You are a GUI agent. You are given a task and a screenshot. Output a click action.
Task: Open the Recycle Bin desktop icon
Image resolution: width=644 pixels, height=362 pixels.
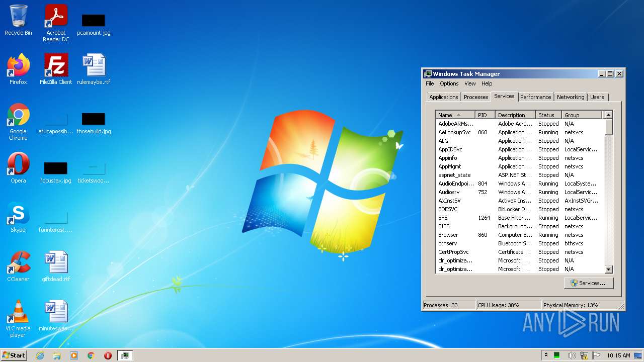point(18,20)
